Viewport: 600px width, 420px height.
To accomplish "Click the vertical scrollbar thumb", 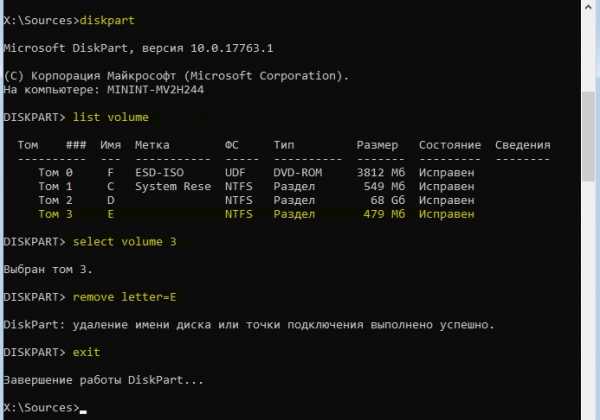I will [590, 136].
